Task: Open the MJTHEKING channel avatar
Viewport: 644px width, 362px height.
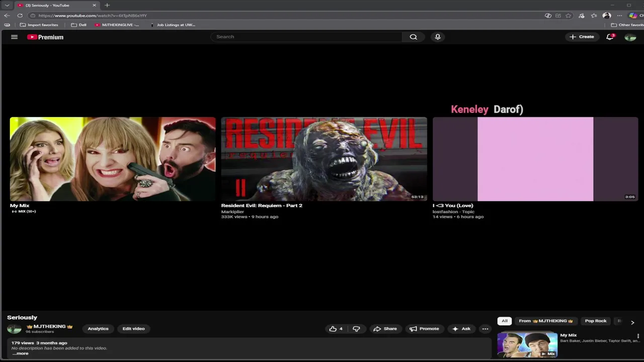Action: (14, 329)
